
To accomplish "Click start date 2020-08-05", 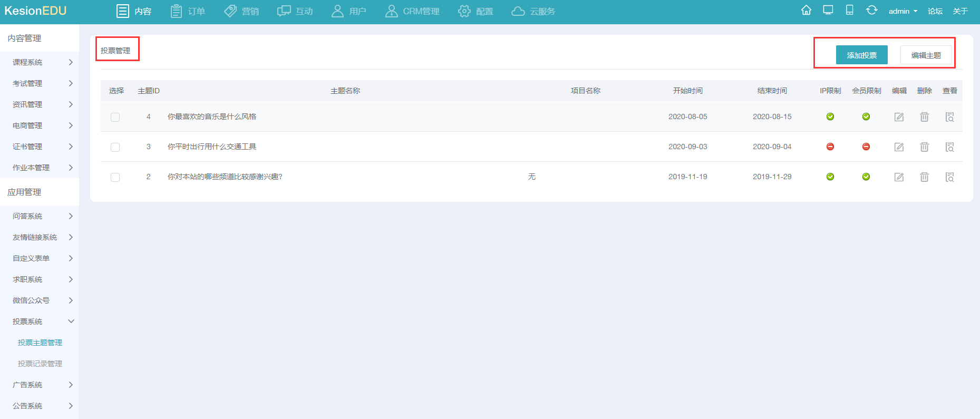I will coord(688,116).
